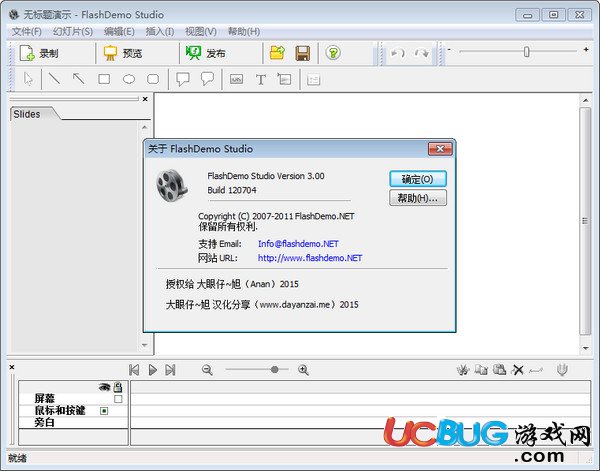Open the 编辑(E) menu

[119, 31]
